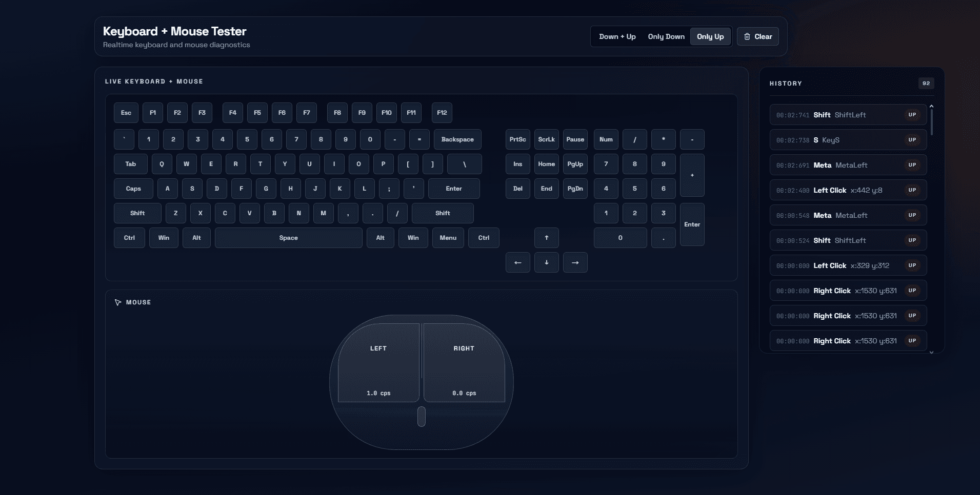Viewport: 980px width, 495px height.
Task: Click the S KeyS history entry
Action: (x=848, y=140)
